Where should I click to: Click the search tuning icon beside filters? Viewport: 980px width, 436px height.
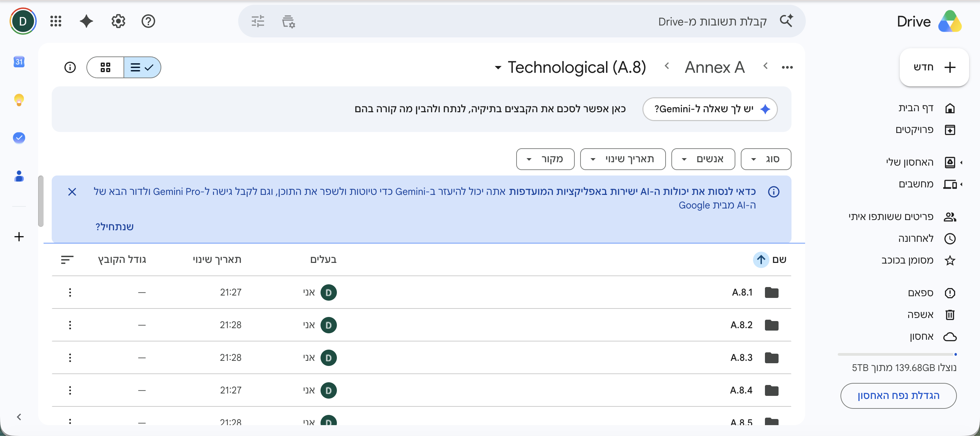pos(289,22)
